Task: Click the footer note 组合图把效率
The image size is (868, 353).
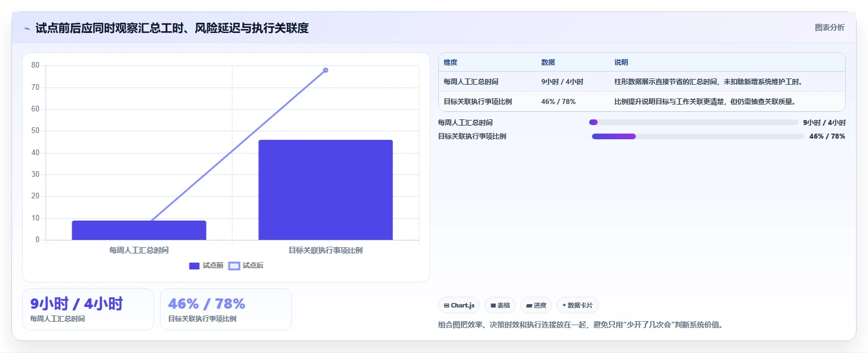Action: pyautogui.click(x=581, y=325)
